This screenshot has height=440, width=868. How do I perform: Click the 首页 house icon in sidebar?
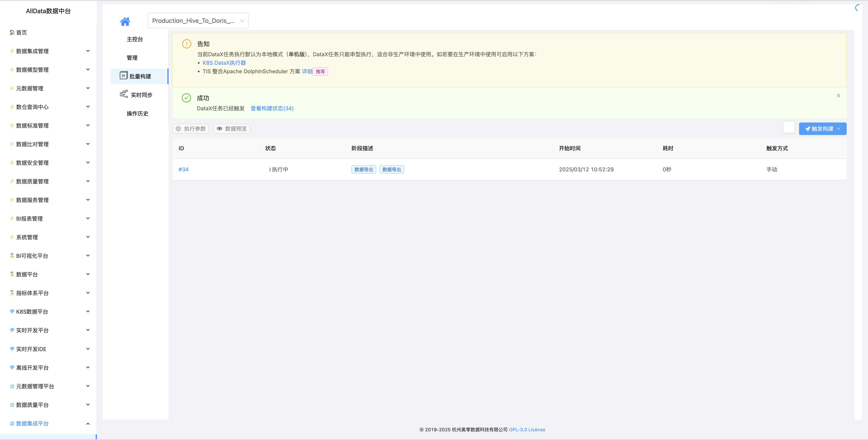12,32
